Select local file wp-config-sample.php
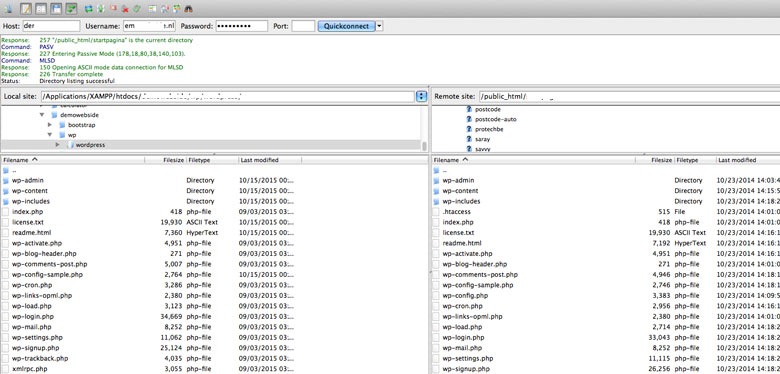The width and height of the screenshot is (780, 374). (x=47, y=275)
